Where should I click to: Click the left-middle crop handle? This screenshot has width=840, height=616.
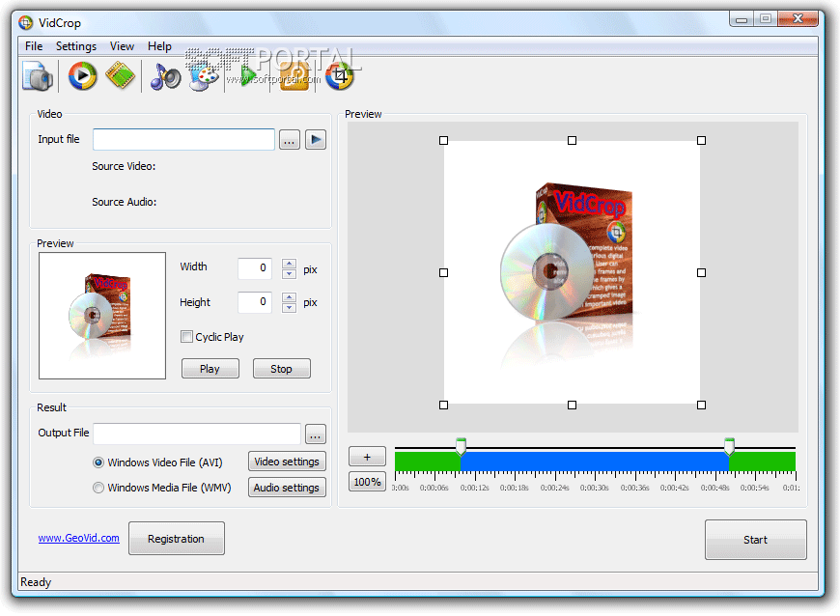[x=443, y=272]
